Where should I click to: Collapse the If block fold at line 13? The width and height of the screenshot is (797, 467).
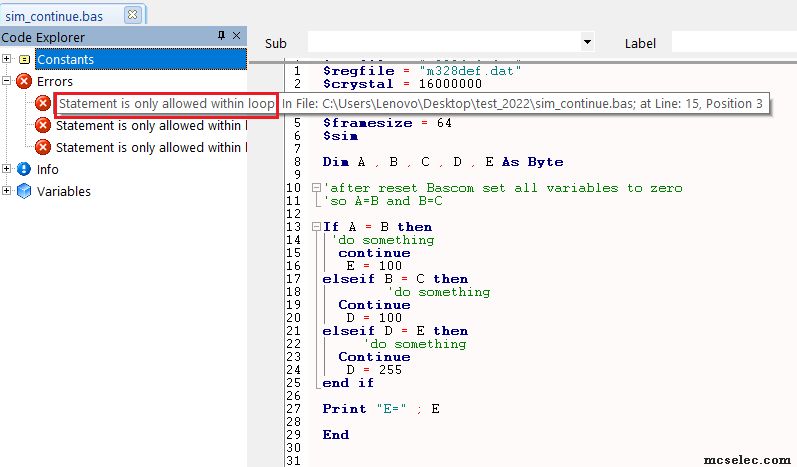(x=316, y=227)
